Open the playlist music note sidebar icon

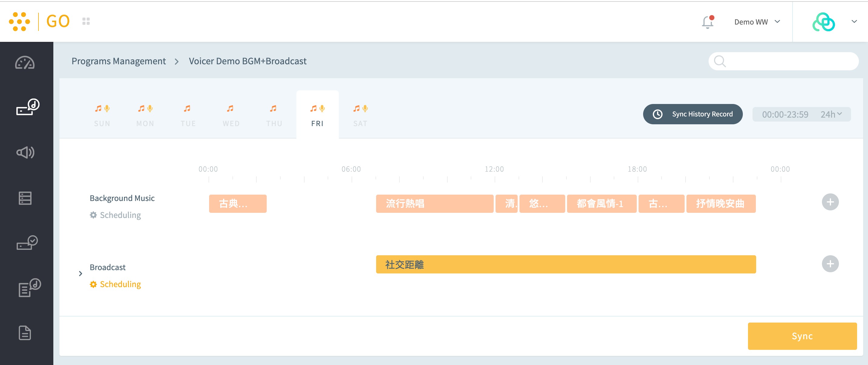coord(29,287)
